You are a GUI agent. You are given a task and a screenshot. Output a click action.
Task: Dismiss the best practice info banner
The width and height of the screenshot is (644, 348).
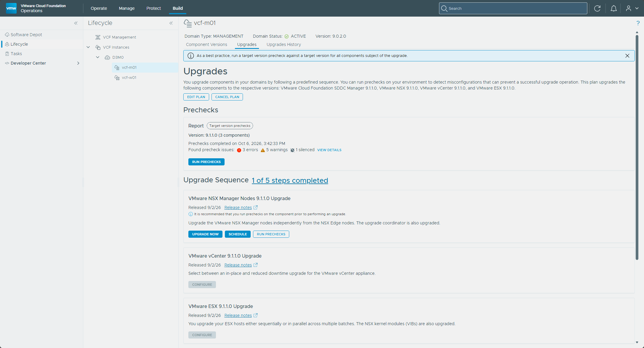(x=627, y=56)
